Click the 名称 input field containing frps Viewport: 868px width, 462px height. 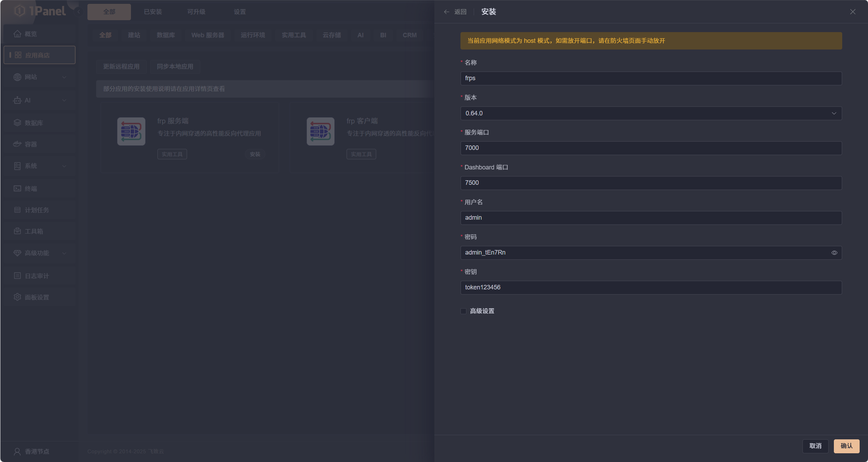(x=651, y=78)
